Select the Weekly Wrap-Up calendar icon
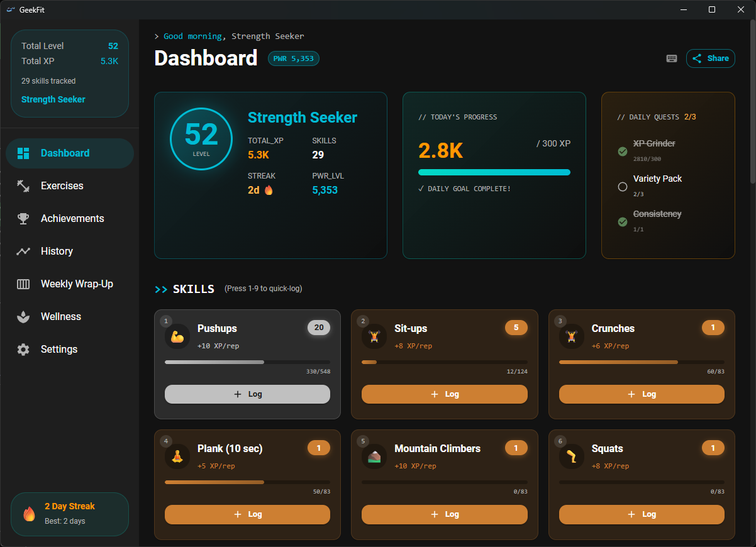Image resolution: width=756 pixels, height=547 pixels. coord(23,284)
